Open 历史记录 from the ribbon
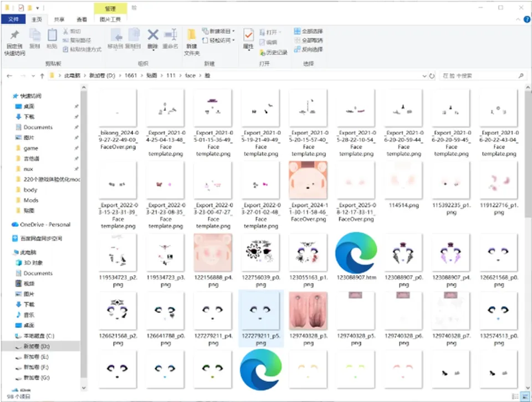The image size is (532, 402). (x=273, y=53)
